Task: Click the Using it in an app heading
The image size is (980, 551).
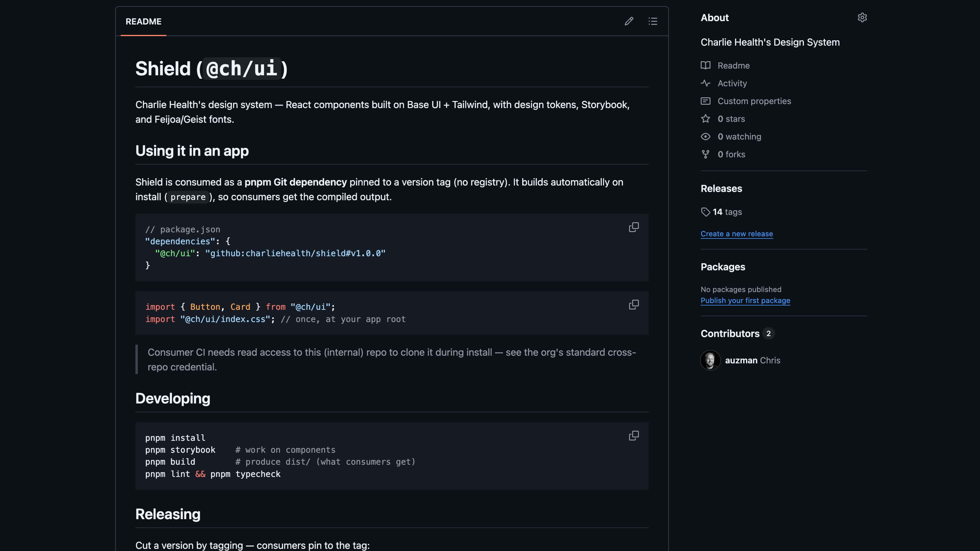Action: point(192,151)
